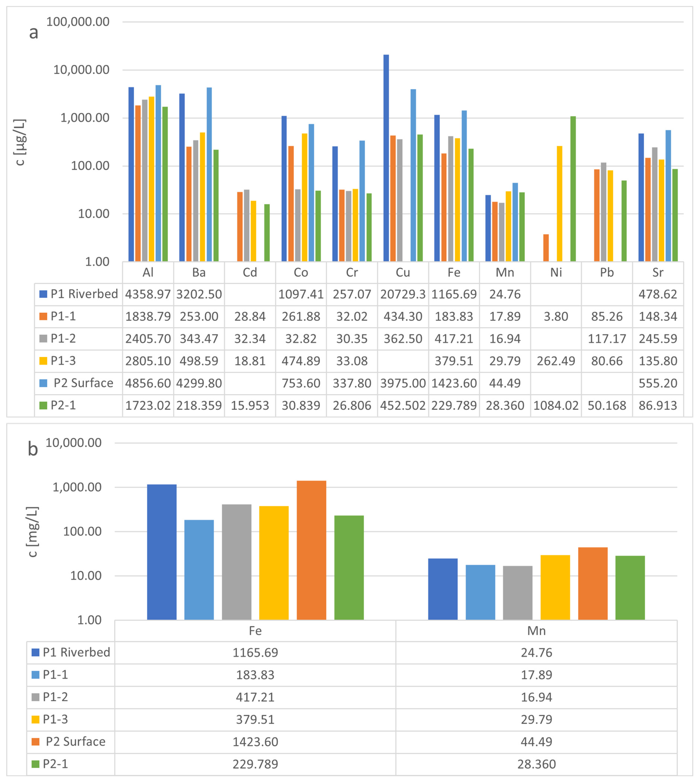Select the Fe column header in chart b
This screenshot has width=699, height=784.
point(255,631)
